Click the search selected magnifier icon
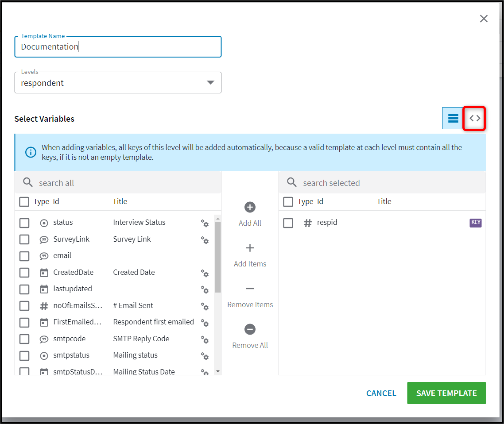The image size is (504, 424). coord(292,182)
